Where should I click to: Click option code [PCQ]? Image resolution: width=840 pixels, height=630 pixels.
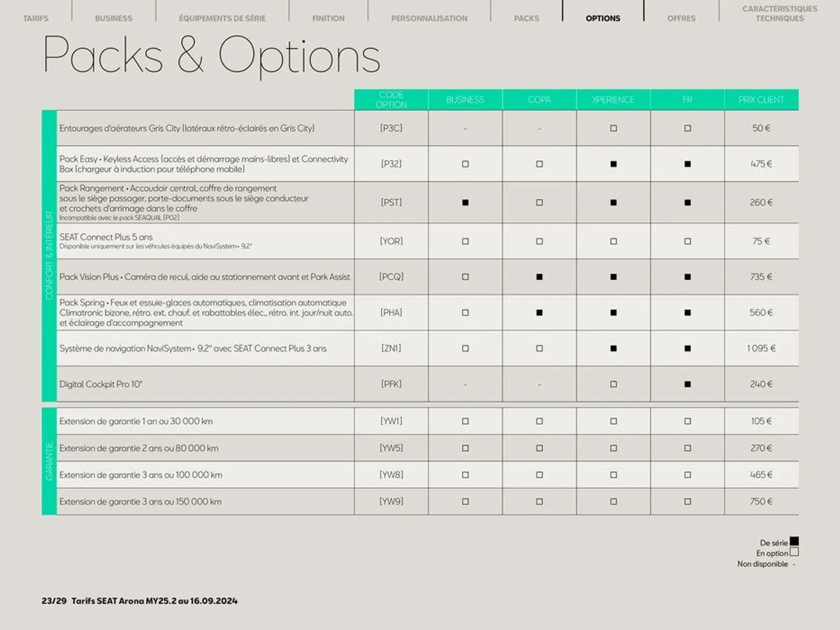391,277
